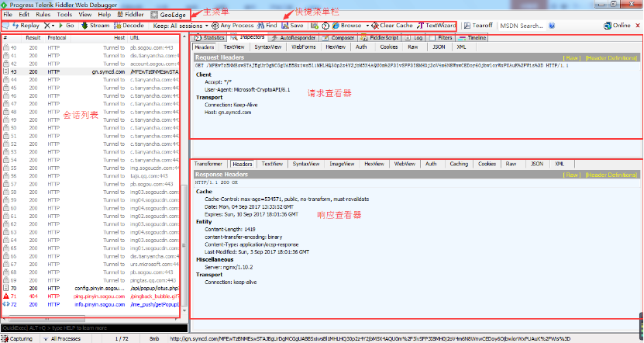Click the lock icon of session 40
Image resolution: width=644 pixels, height=343 pixels.
5,47
